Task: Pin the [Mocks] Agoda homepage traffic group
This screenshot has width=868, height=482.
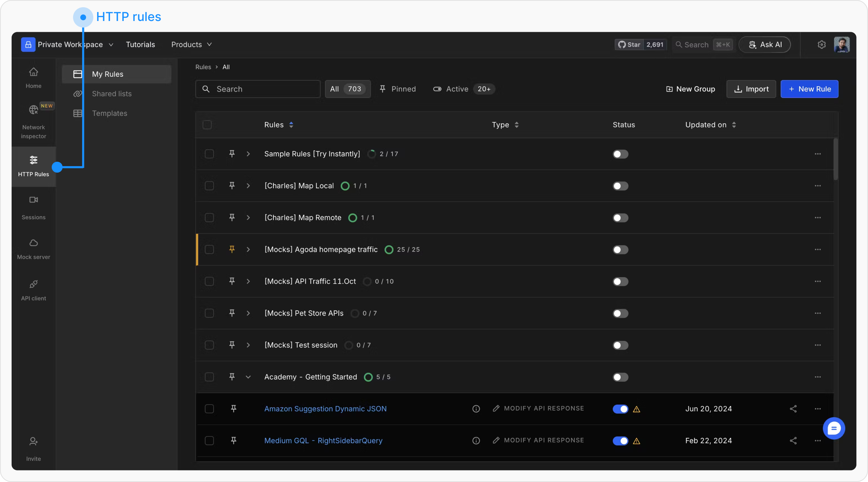Action: click(x=232, y=249)
